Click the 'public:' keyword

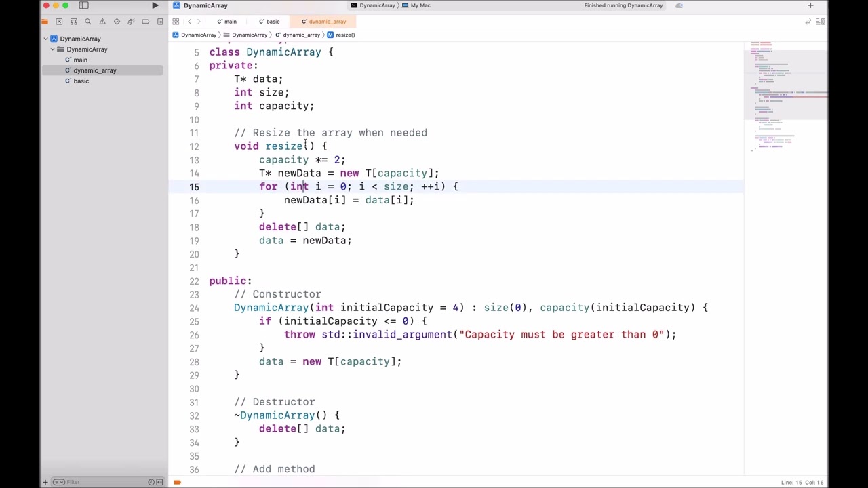click(x=231, y=281)
